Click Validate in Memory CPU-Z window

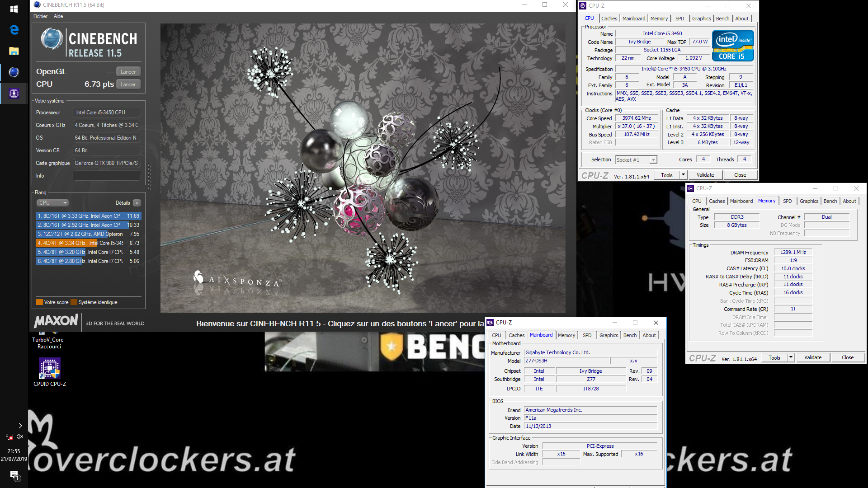tap(813, 358)
